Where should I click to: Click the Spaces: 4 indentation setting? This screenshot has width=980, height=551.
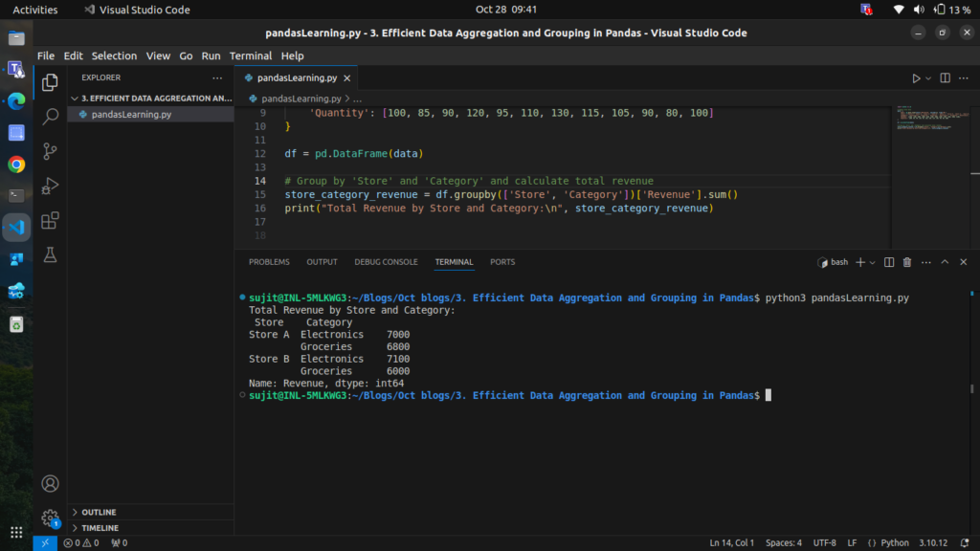[784, 543]
